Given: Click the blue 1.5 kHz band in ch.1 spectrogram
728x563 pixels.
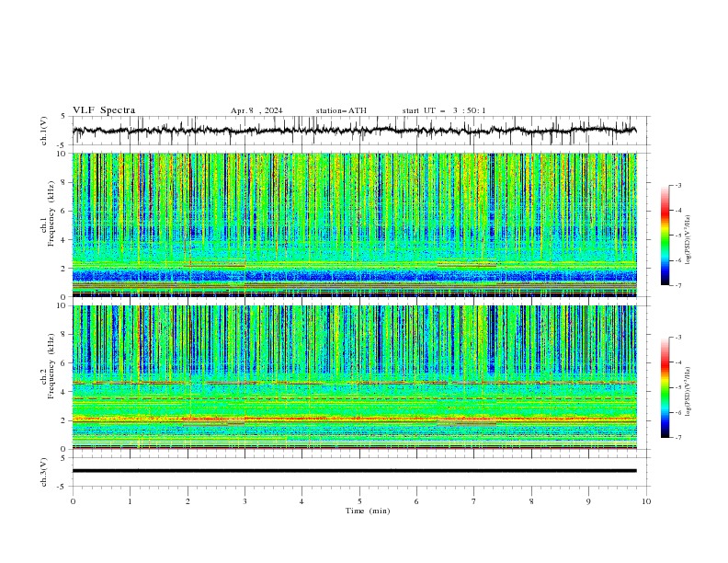Looking at the screenshot, I should click(x=355, y=276).
